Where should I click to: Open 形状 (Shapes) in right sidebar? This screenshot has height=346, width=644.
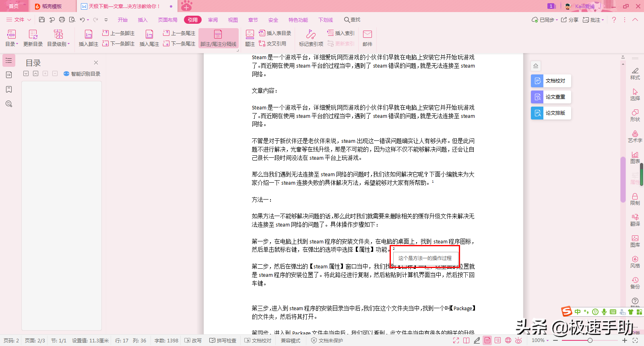(x=635, y=115)
